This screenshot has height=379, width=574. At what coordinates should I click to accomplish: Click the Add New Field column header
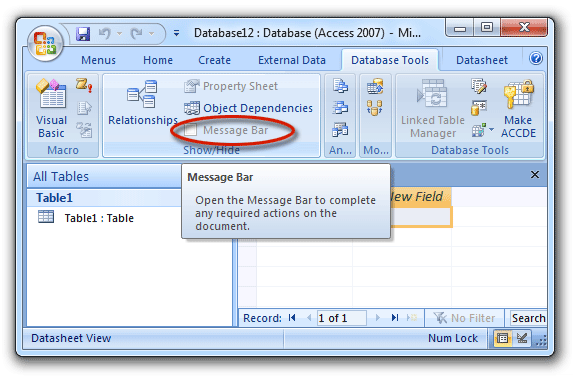click(420, 197)
